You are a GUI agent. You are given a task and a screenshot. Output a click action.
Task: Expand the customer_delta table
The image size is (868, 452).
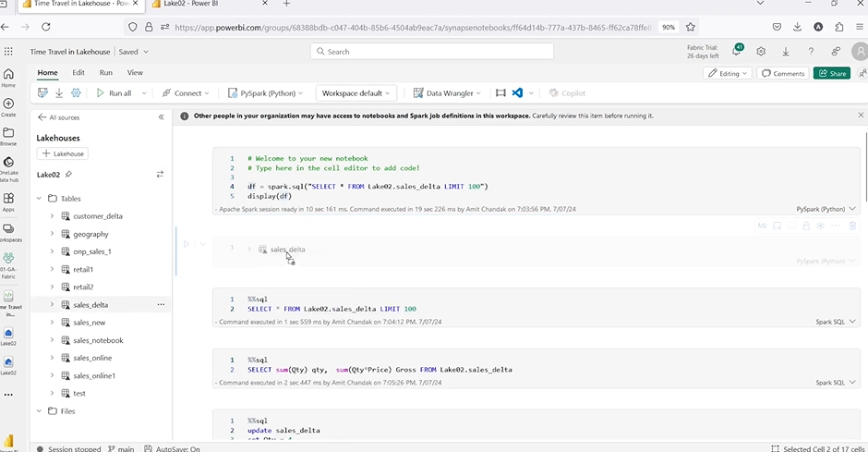[52, 216]
